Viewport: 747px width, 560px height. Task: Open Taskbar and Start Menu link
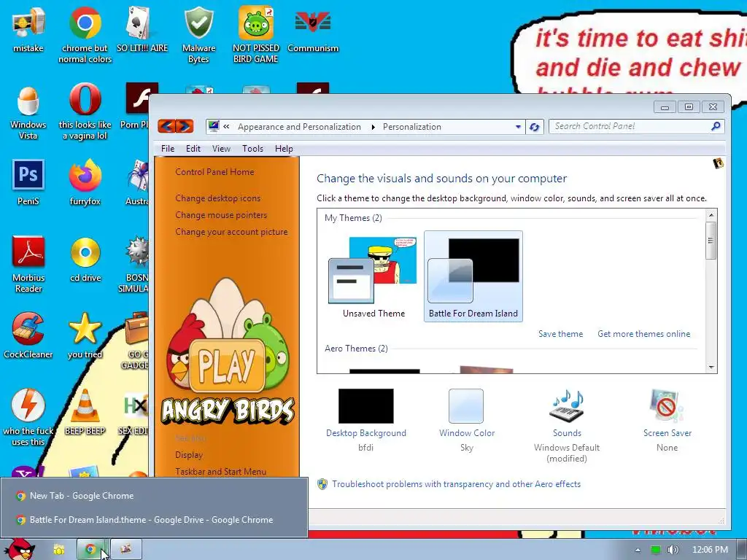[x=220, y=472]
